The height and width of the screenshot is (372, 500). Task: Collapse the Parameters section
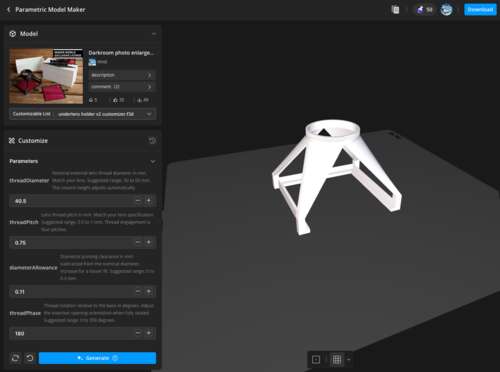click(x=153, y=161)
